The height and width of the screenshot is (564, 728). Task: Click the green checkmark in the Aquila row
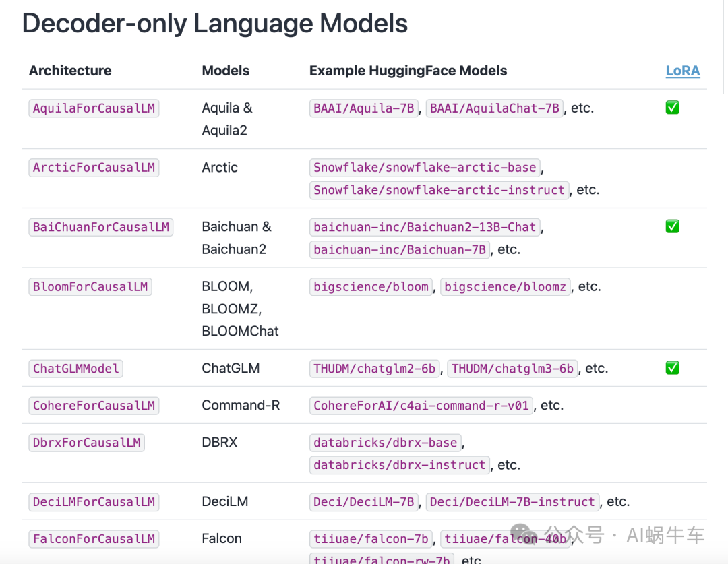point(672,108)
